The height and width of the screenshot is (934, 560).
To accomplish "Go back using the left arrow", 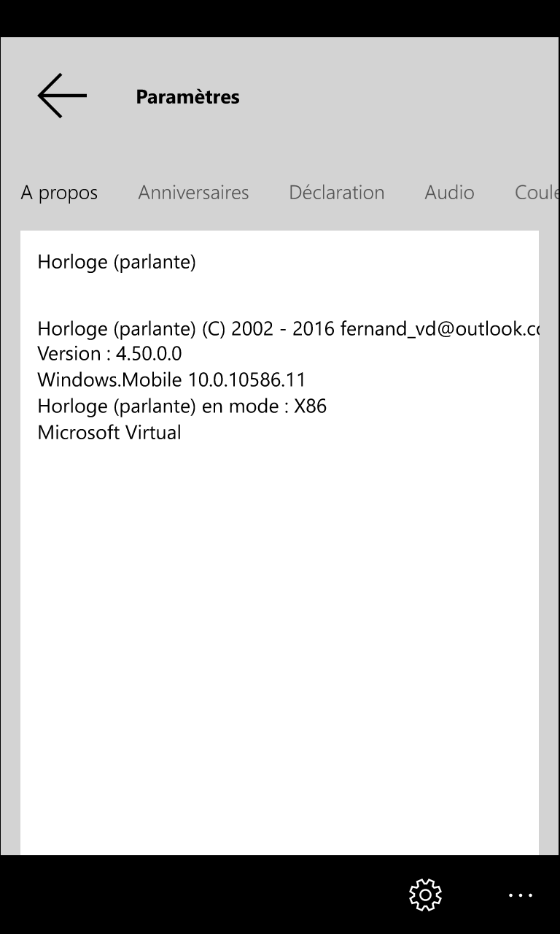I will (62, 96).
